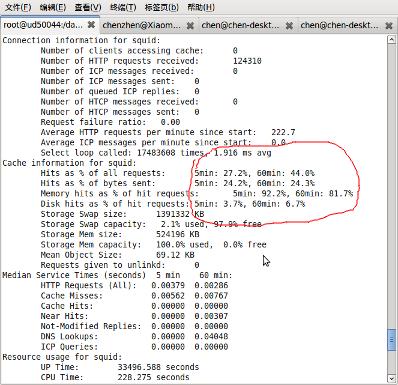This screenshot has height=385, width=398.
Task: Click the vertical scrollbar thumb
Action: tap(392, 340)
